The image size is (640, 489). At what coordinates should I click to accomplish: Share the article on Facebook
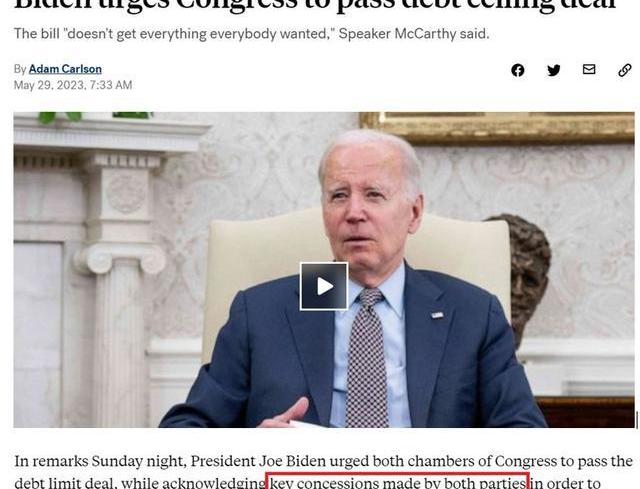click(518, 70)
